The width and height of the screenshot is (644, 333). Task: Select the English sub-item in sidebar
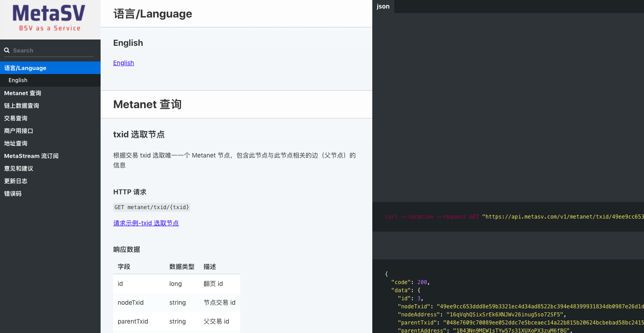coord(50,80)
